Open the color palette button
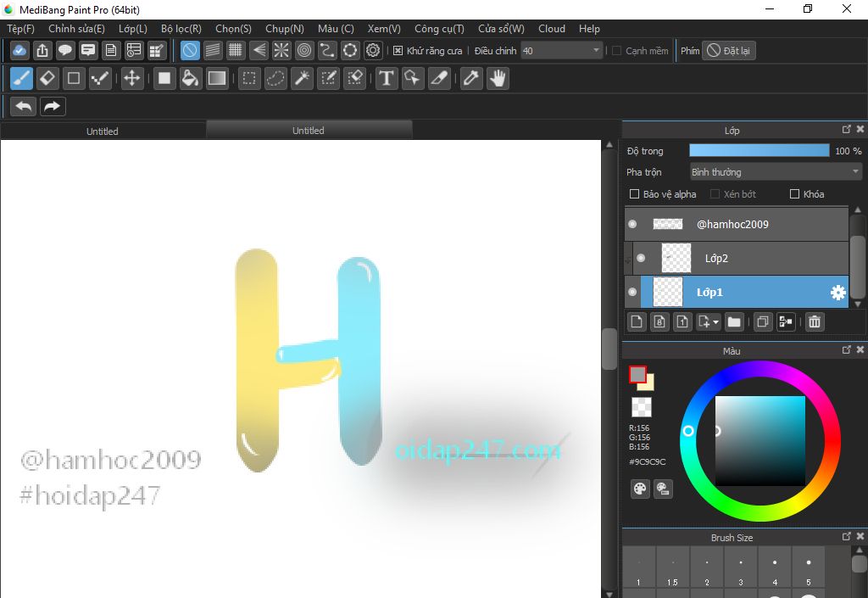 (x=640, y=489)
